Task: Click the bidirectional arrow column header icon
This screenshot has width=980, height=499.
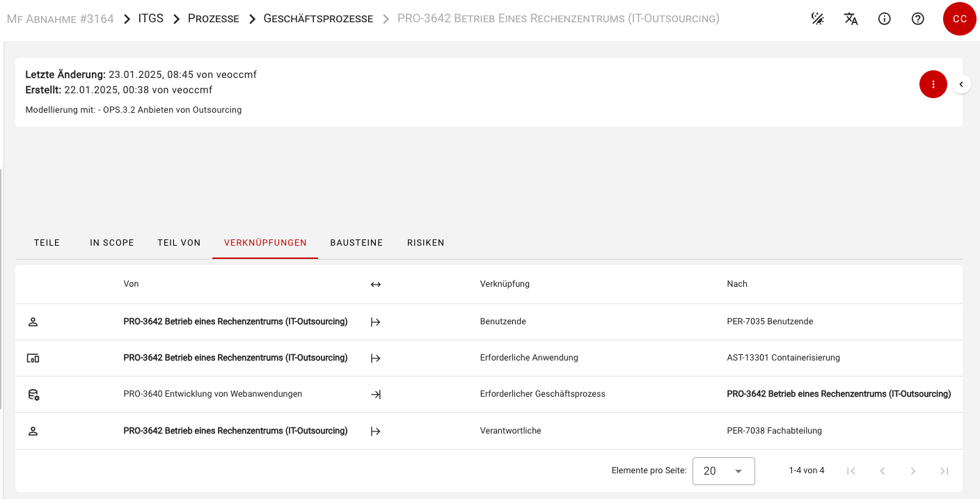Action: 376,284
